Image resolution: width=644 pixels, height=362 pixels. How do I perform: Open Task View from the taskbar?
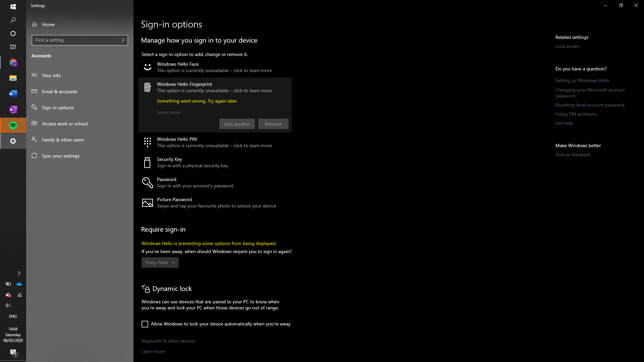[13, 47]
